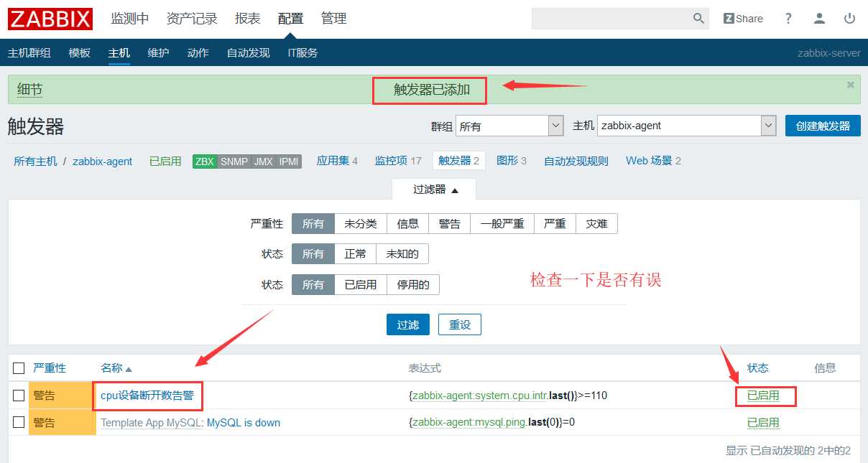The image size is (868, 463).
Task: Go to 自动发现 submenu
Action: pyautogui.click(x=249, y=53)
